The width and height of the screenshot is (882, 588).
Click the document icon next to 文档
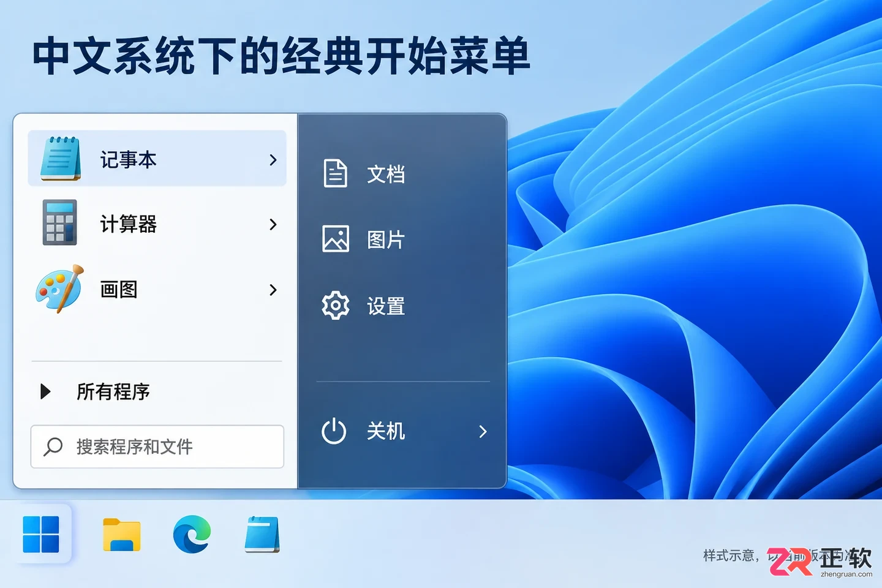click(x=335, y=173)
